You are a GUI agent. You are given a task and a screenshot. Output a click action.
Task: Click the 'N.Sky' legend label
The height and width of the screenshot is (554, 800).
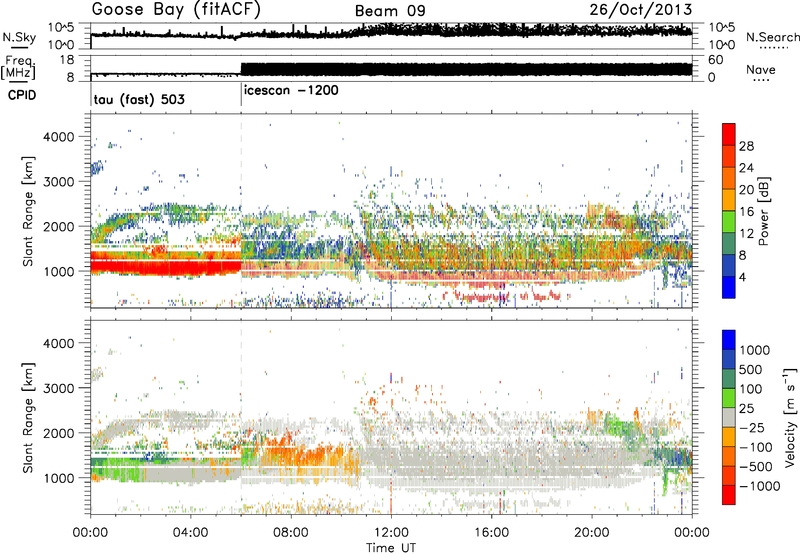point(19,37)
